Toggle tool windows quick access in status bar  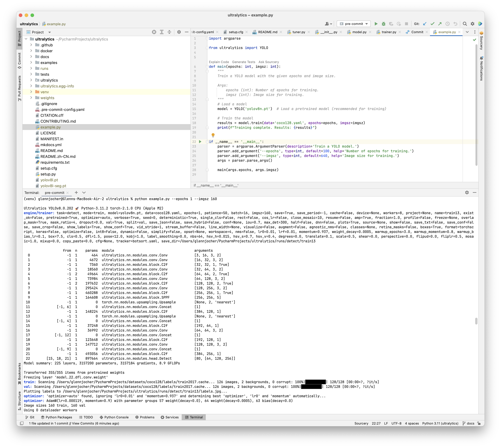(22, 423)
